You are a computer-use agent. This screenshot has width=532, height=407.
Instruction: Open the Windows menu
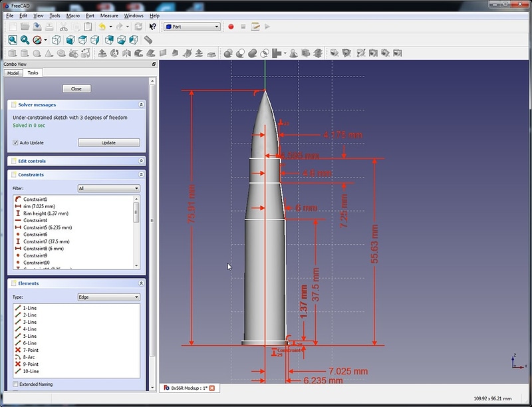click(x=134, y=15)
